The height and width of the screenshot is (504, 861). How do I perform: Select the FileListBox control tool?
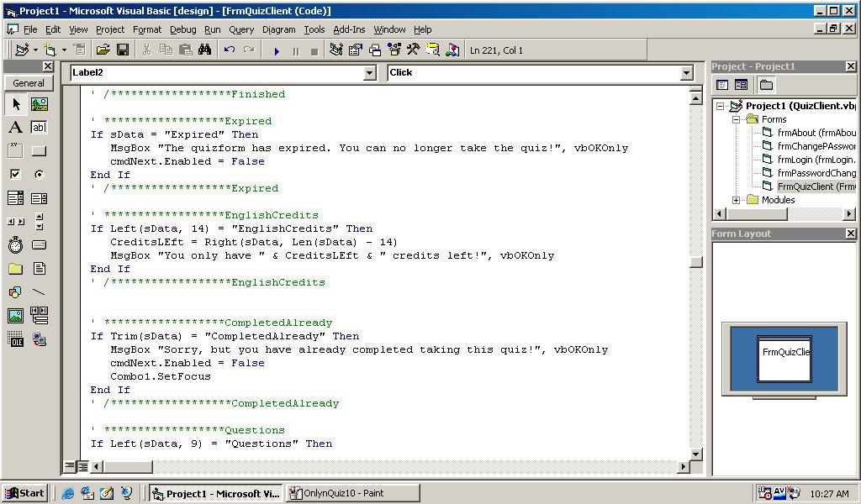click(39, 269)
